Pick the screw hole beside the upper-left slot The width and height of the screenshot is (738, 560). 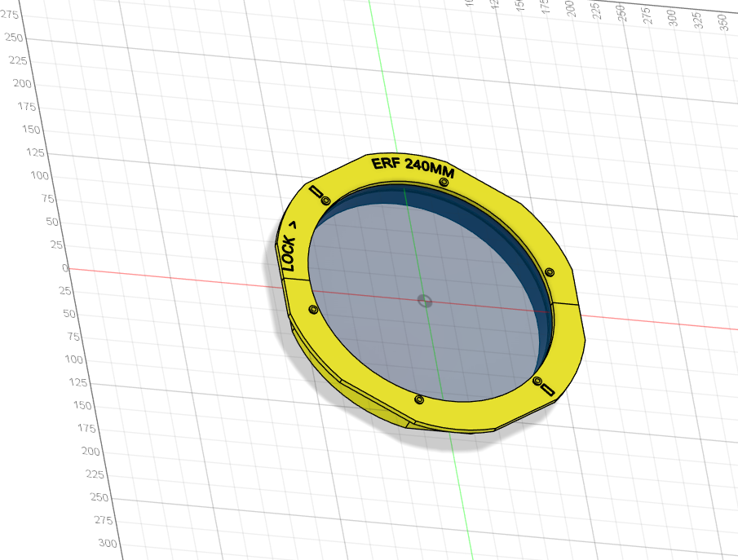click(325, 201)
